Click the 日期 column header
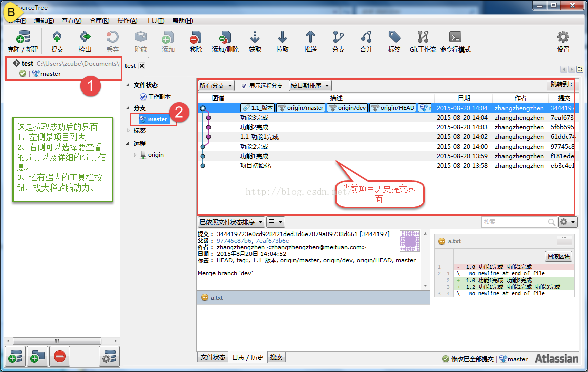The image size is (588, 372). (464, 98)
